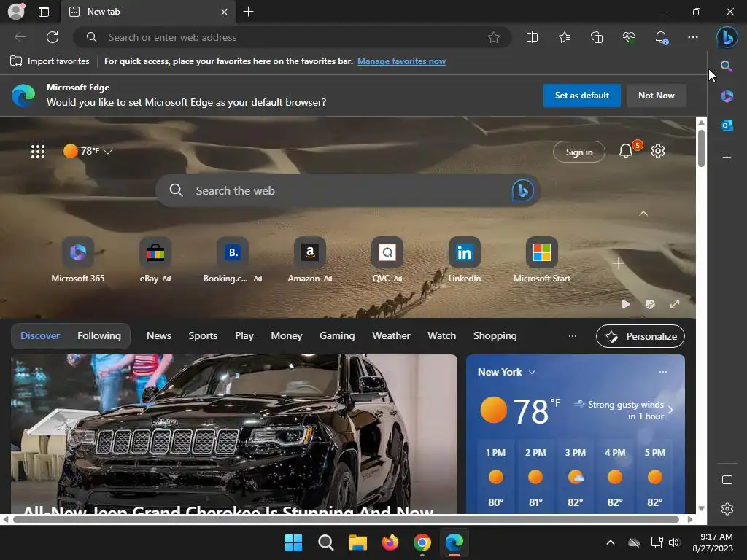The width and height of the screenshot is (747, 560).
Task: Open Settings and more ellipsis menu
Action: 693,37
